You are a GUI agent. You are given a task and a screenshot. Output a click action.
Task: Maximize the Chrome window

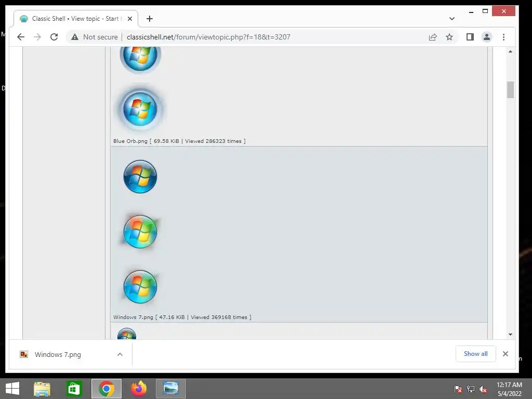tap(485, 11)
